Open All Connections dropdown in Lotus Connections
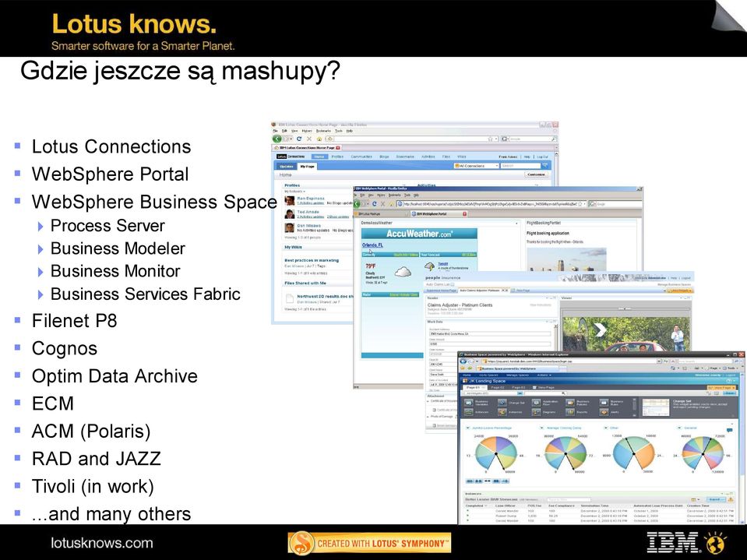Screen dimensions: 747x560 coord(477,166)
